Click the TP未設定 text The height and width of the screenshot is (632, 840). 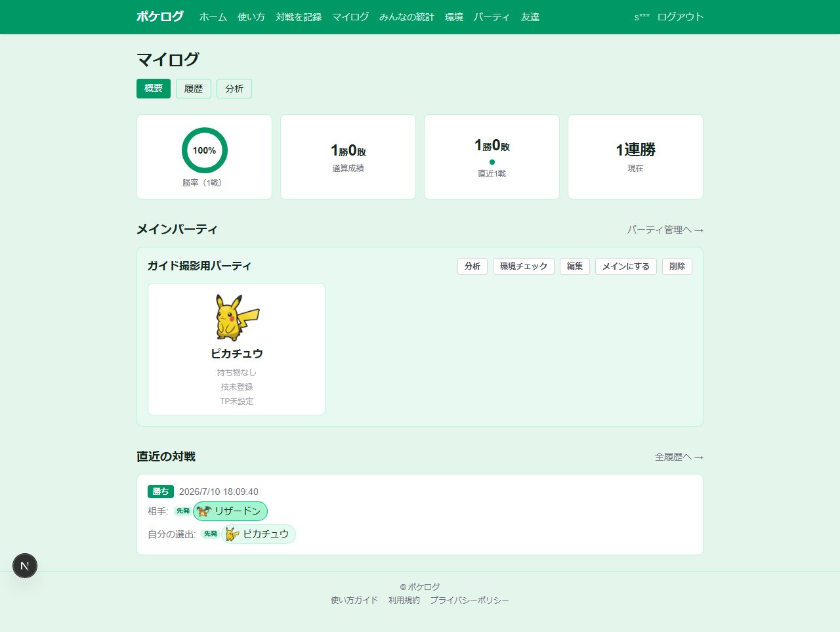tap(237, 402)
